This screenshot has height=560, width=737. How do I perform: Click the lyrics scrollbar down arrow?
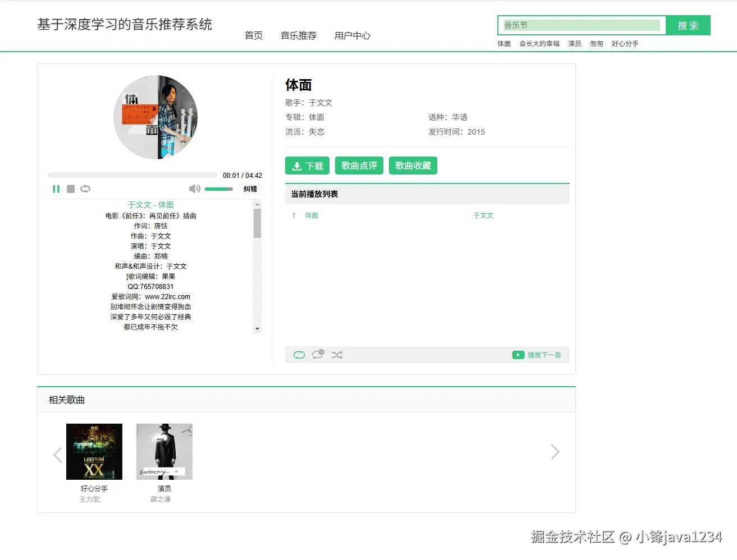[257, 329]
